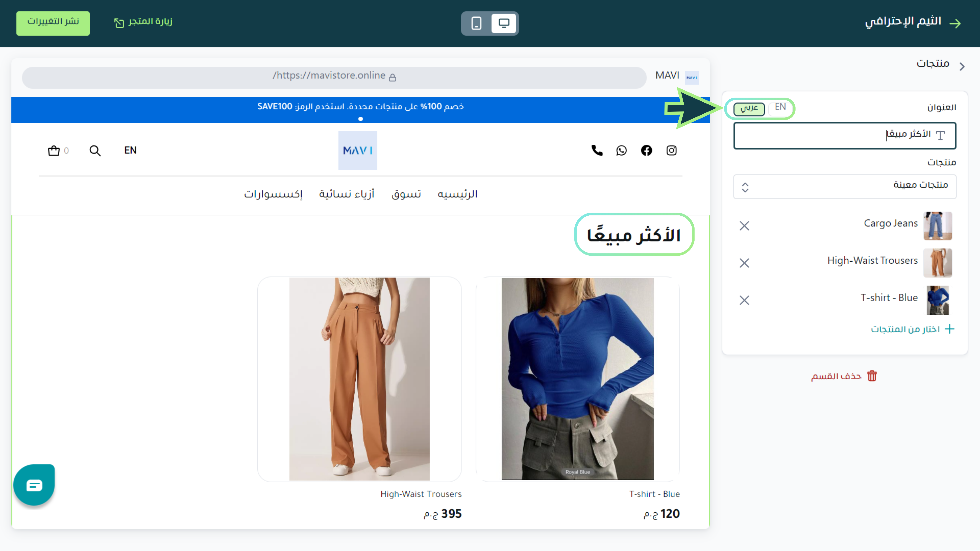This screenshot has width=980, height=551.
Task: Switch preview to desktop view
Action: point(504,23)
